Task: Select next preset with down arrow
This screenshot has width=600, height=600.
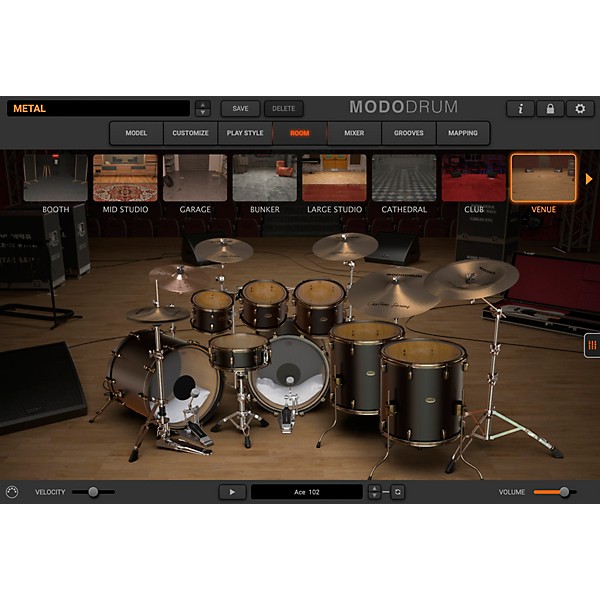Action: pos(203,112)
